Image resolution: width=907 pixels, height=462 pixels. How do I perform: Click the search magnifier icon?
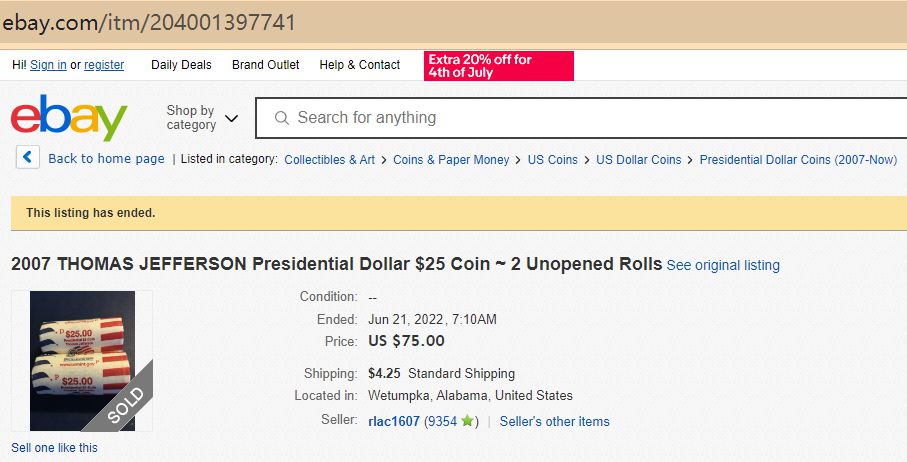click(x=282, y=118)
